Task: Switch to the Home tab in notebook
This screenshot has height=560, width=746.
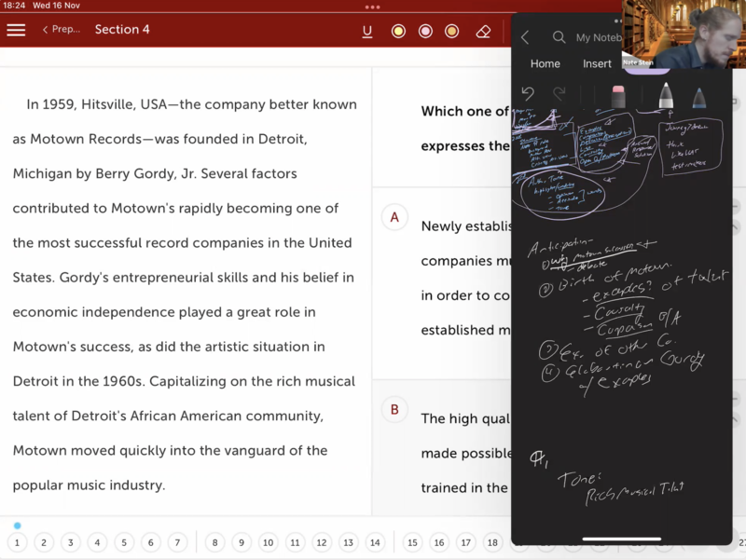Action: 546,63
